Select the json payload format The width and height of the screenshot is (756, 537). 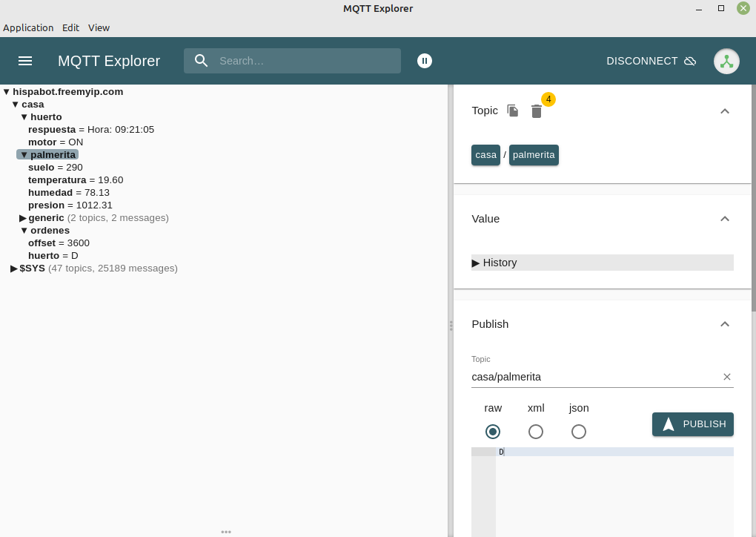579,432
